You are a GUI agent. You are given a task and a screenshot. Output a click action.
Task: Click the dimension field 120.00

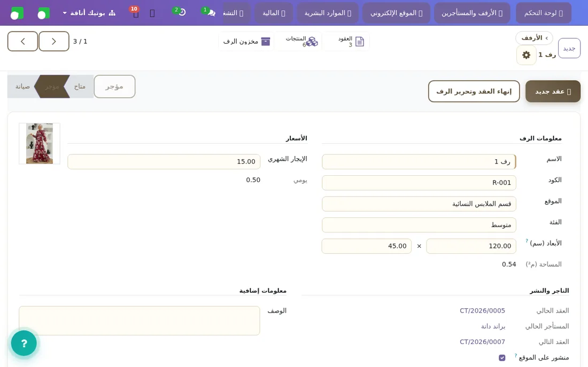click(471, 246)
